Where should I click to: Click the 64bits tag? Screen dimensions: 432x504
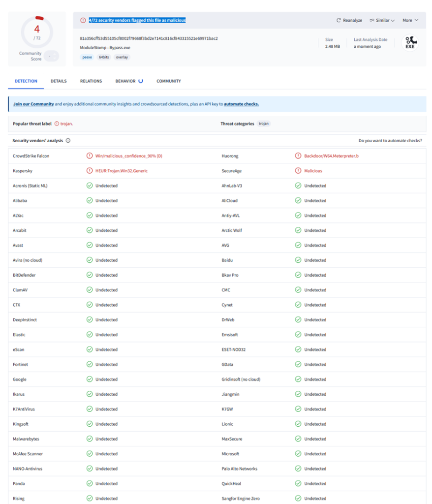104,57
